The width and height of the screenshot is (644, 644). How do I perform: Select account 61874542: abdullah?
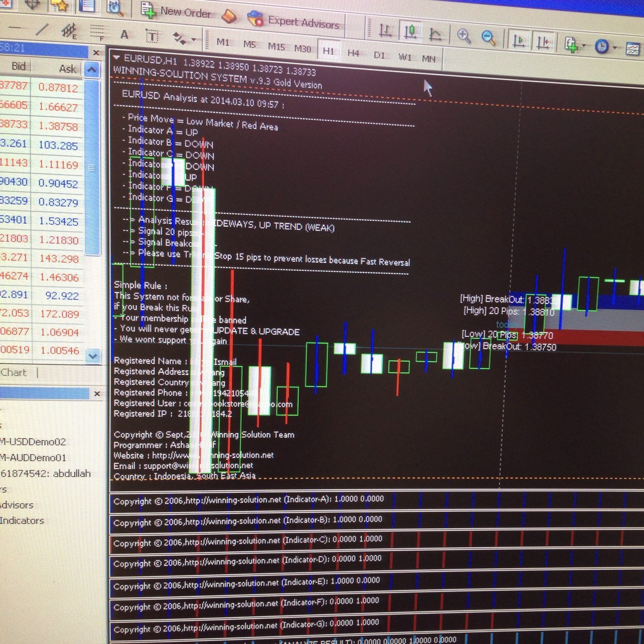pos(45,473)
